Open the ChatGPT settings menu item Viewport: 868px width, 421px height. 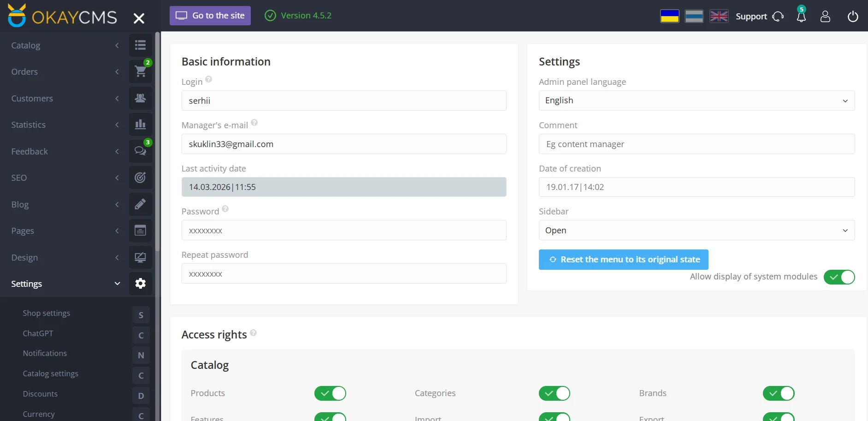[39, 333]
